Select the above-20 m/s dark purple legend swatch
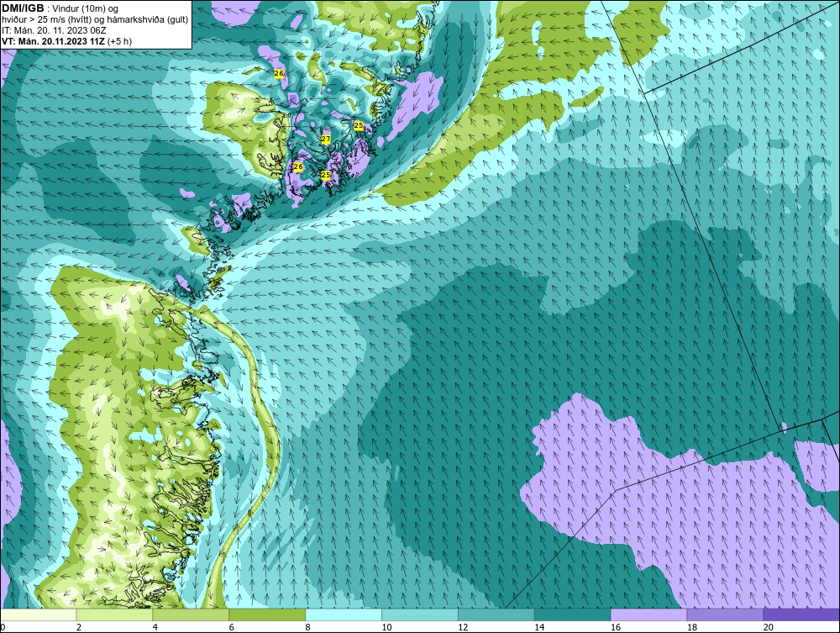Screen dimensions: 840x633 coord(801,615)
